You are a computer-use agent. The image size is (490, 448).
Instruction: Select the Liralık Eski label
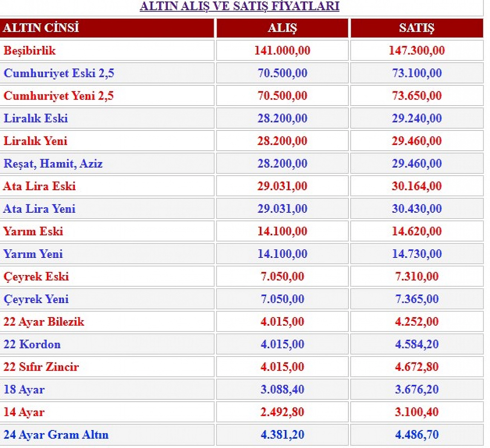tap(36, 118)
